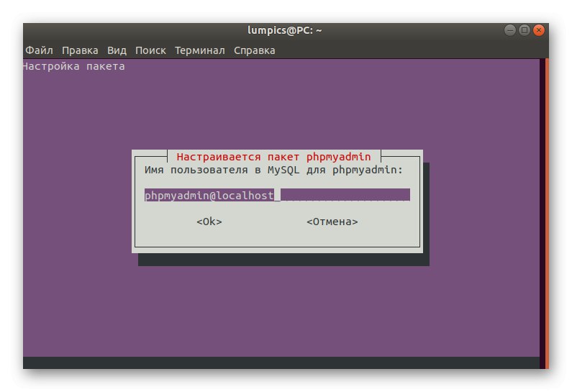Open the Вид menu

click(x=117, y=50)
